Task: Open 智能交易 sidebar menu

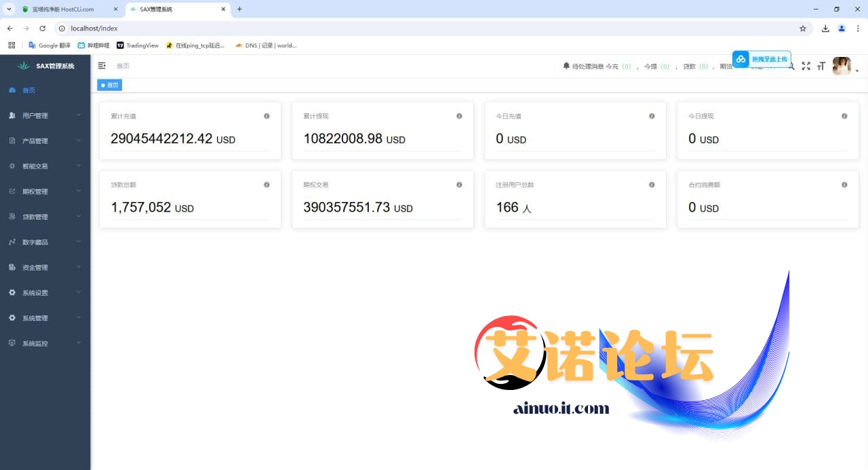Action: [45, 166]
